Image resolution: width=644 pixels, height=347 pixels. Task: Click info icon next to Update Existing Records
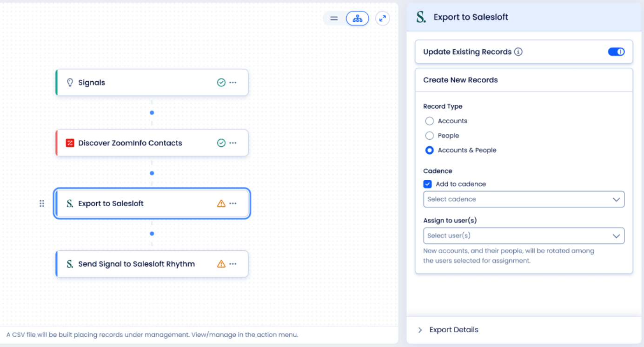(x=518, y=52)
